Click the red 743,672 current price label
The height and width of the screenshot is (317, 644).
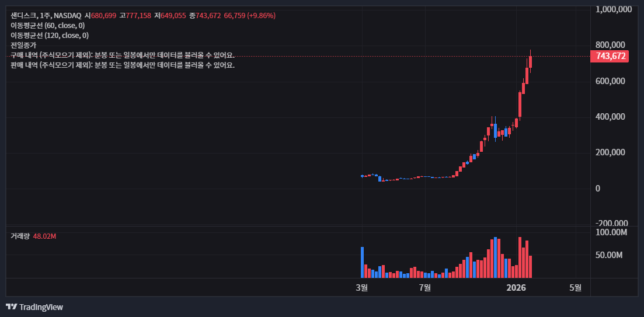611,57
